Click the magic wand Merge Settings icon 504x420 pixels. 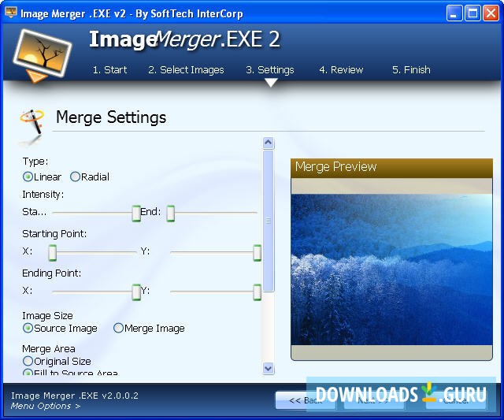pyautogui.click(x=31, y=125)
